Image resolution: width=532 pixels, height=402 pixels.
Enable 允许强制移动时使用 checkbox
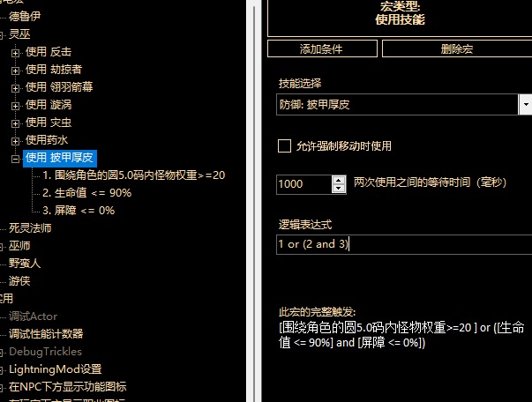coord(284,146)
